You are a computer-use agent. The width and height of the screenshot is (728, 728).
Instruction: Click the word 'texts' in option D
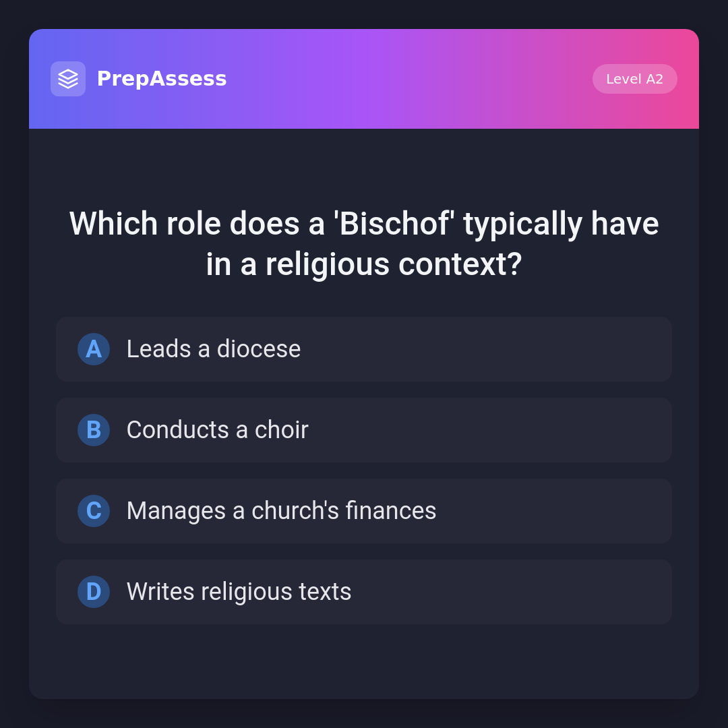coord(327,592)
